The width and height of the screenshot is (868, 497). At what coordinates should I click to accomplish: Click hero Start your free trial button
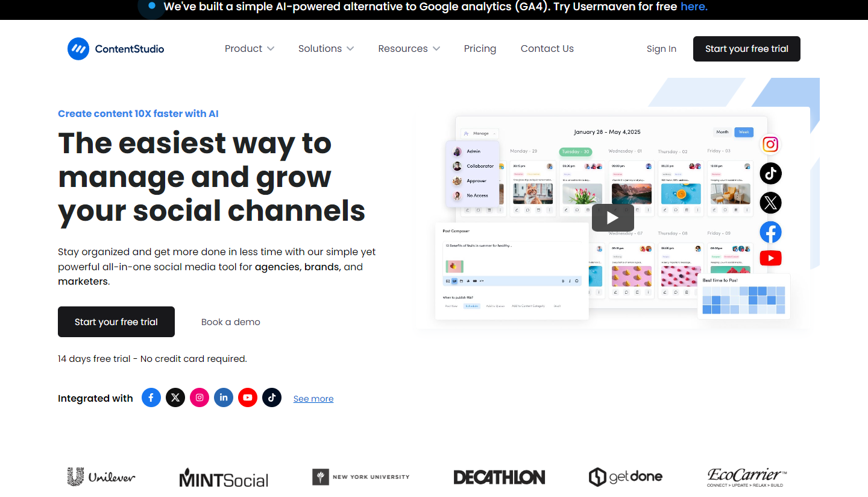pyautogui.click(x=116, y=322)
